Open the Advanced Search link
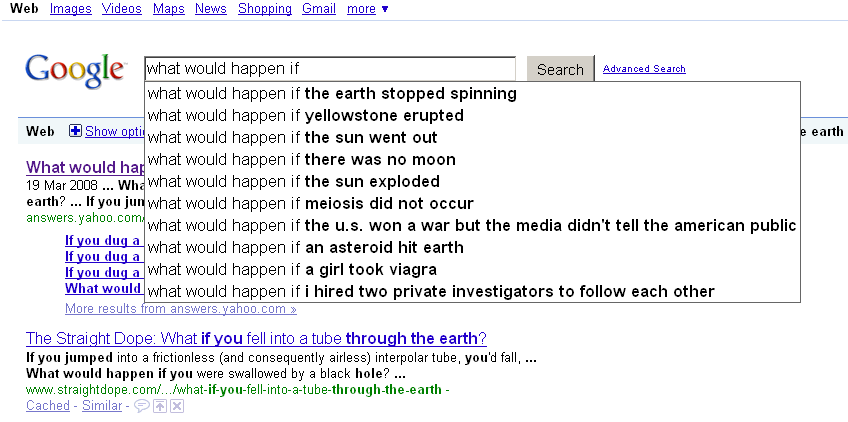The image size is (848, 422). click(x=644, y=69)
